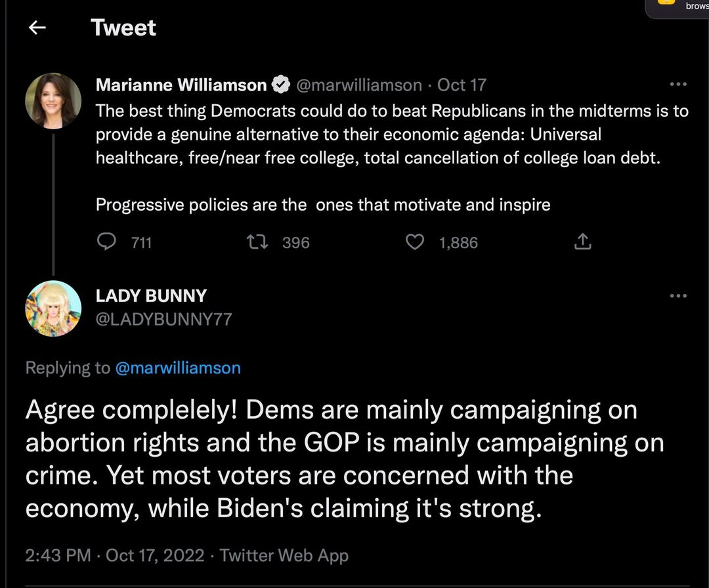This screenshot has width=709, height=588.
Task: Click 2:43 PM Oct 17, 2022 timestamp
Action: (x=116, y=555)
